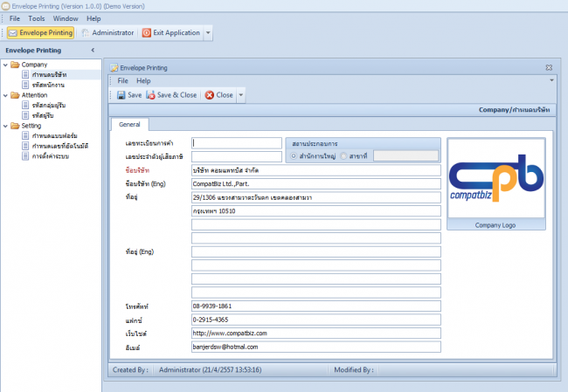Select the Attention folder icon
Image resolution: width=568 pixels, height=392 pixels.
15,95
